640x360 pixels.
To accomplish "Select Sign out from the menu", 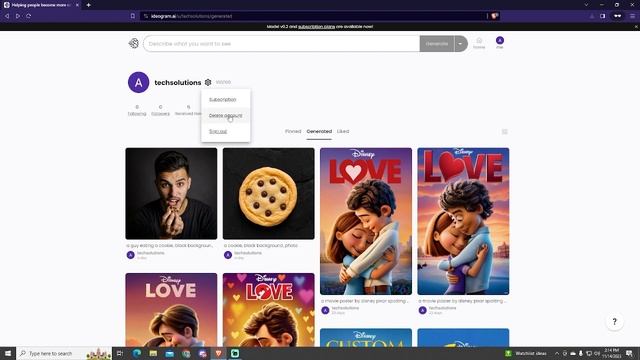I will coord(218,131).
